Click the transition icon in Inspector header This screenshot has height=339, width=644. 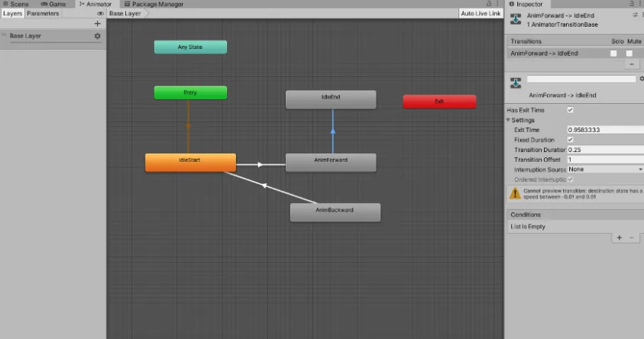click(516, 19)
